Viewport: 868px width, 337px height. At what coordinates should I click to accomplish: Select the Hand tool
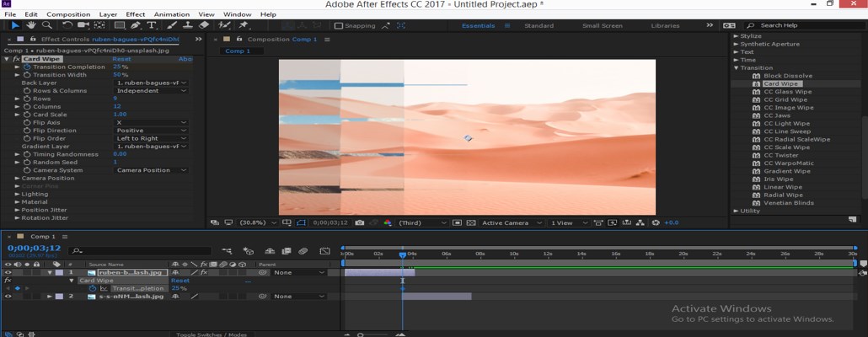[x=31, y=25]
